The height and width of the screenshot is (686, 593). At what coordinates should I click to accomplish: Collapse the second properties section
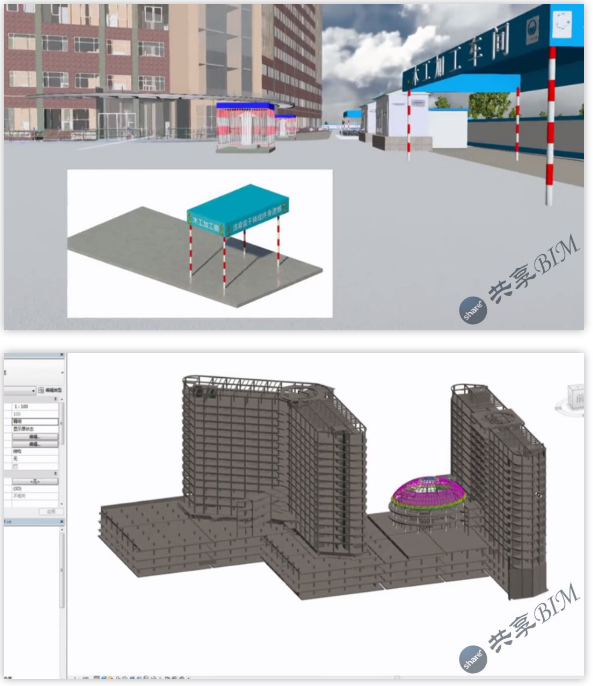coord(56,474)
